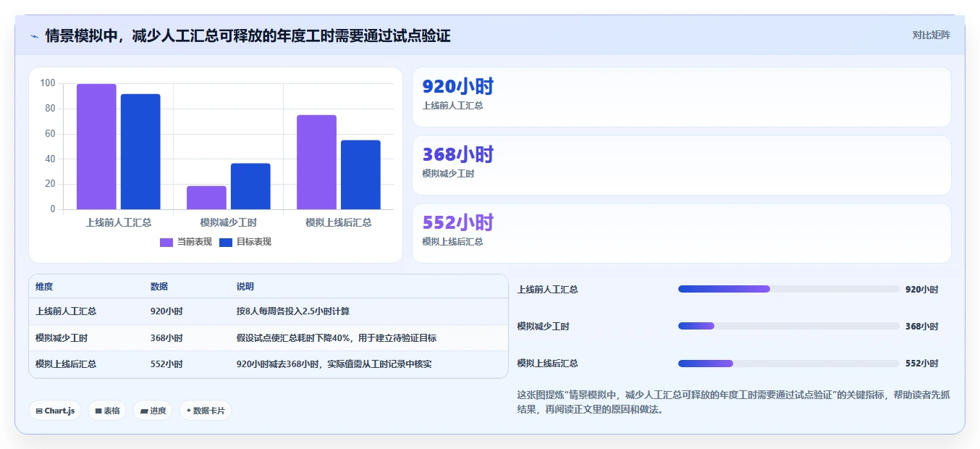This screenshot has height=449, width=980.
Task: Click the 模拟减少工时 progress bar
Action: pyautogui.click(x=789, y=326)
